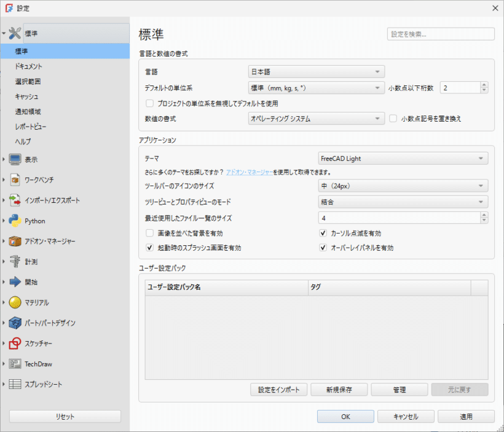Image resolution: width=504 pixels, height=432 pixels.
Task: Click the スケッチャー red sketch icon
Action: 15,344
